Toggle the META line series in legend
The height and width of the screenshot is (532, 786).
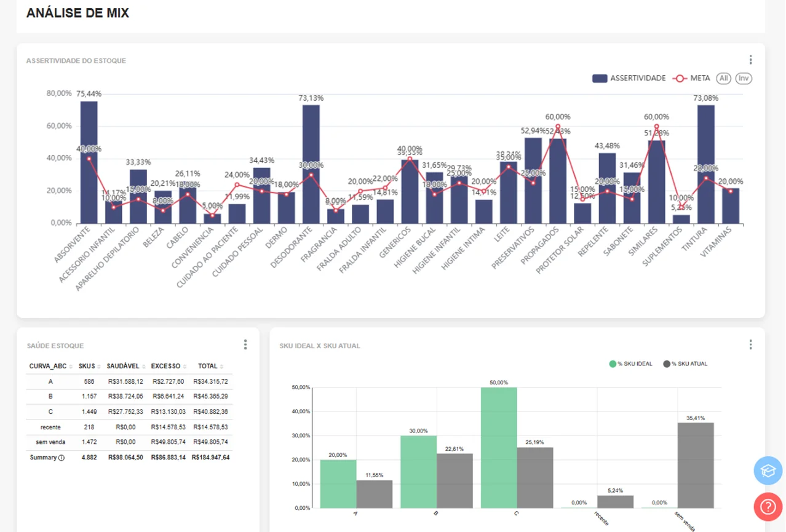[691, 78]
